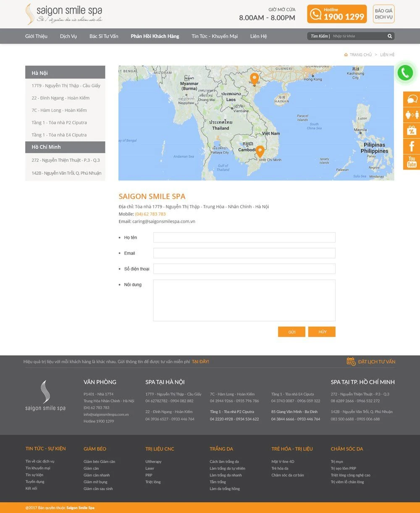Click the Ho Chi Minh map pin marker
The image size is (420, 513).
click(260, 151)
